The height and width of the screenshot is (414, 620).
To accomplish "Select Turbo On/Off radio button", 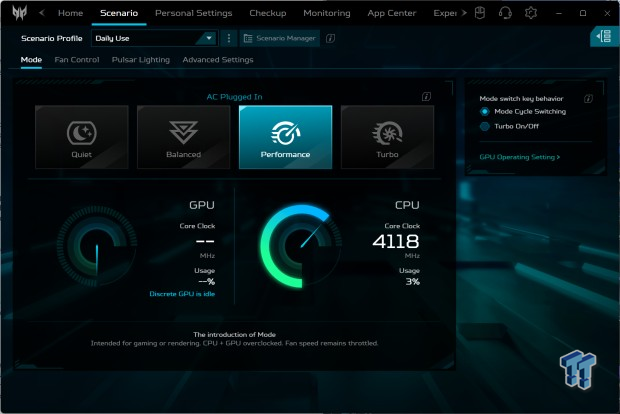I will [x=484, y=127].
